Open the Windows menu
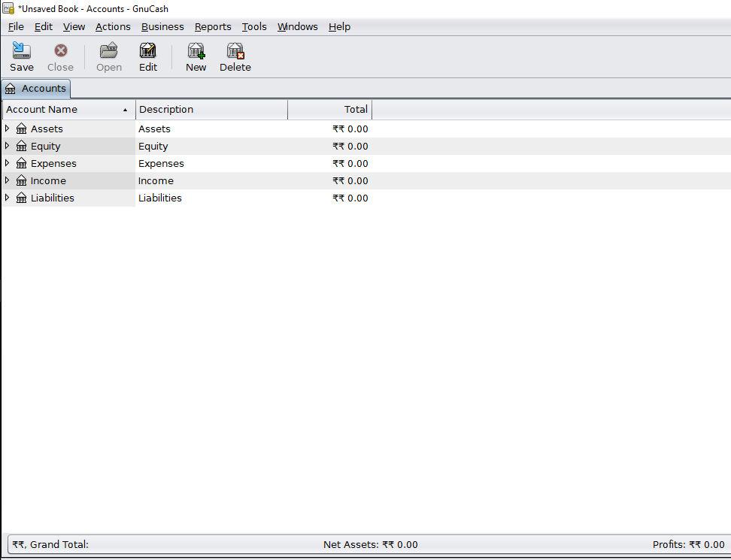This screenshot has height=560, width=731. 297,26
